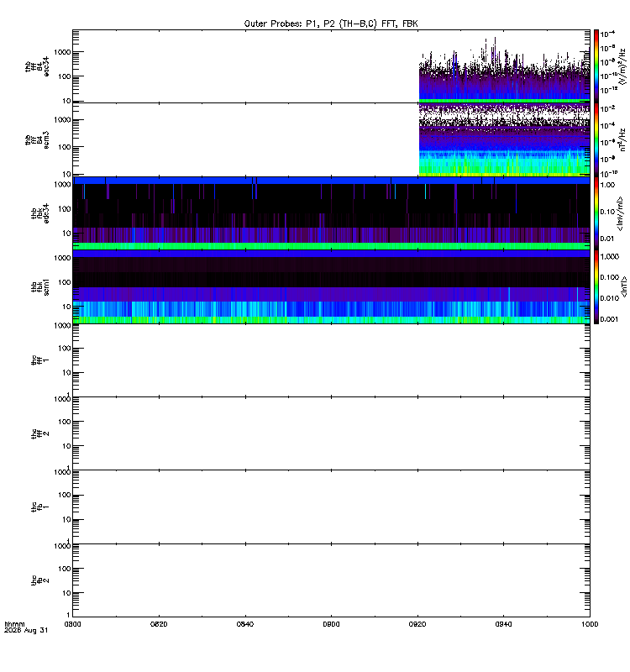
Task: Click the green band in the edc34 fbk spectrogram
Action: point(331,246)
